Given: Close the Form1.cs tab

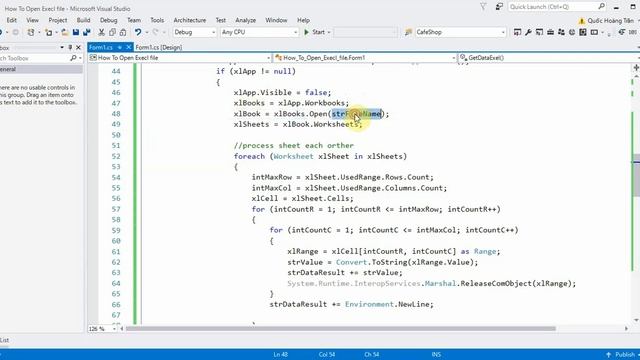Looking at the screenshot, I should pos(129,47).
